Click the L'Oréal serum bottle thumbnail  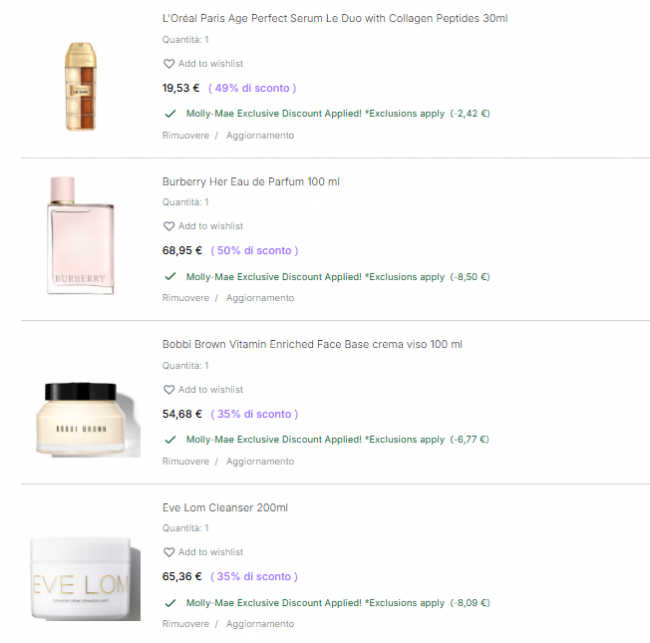point(81,86)
